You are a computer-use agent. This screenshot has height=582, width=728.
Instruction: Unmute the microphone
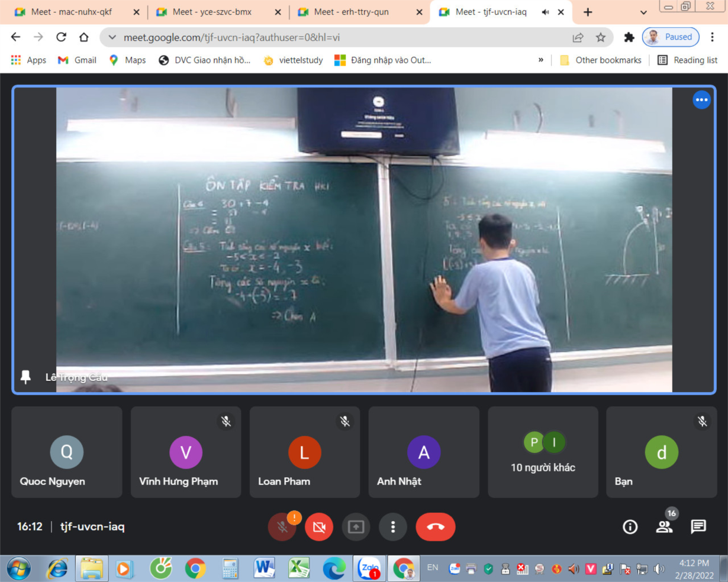[283, 526]
